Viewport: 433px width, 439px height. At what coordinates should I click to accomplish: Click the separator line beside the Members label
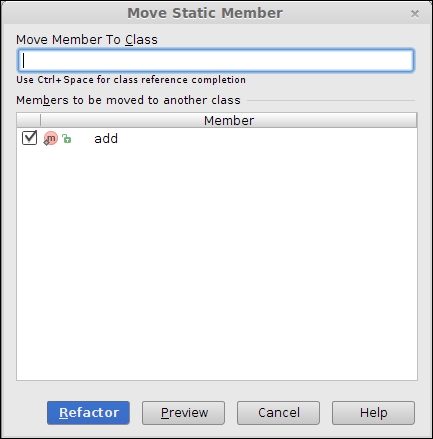click(331, 100)
